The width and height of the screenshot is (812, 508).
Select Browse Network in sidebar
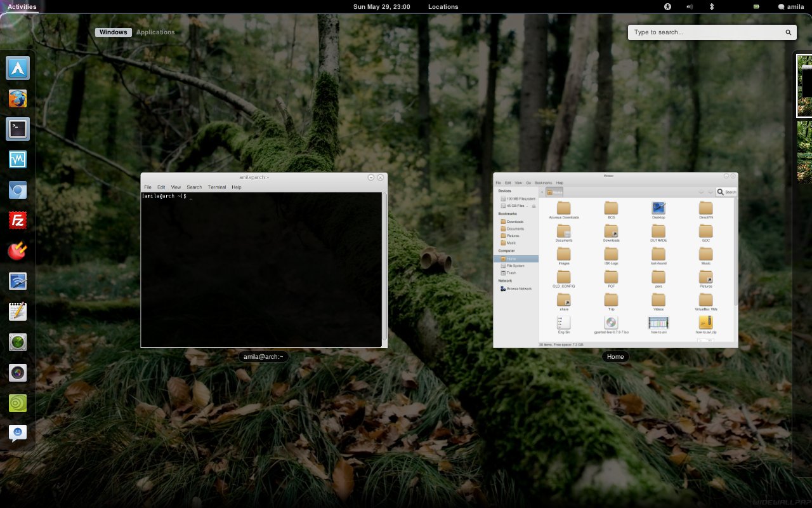pos(516,289)
